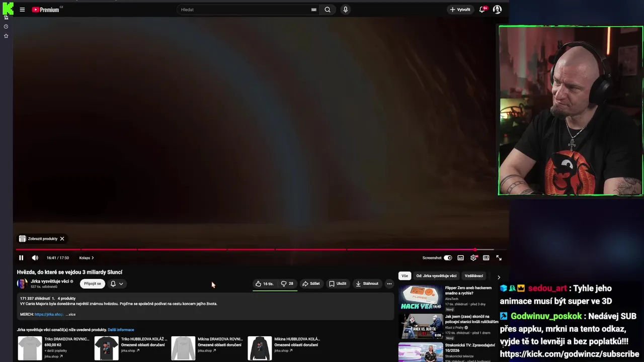Open Triko HUBBLEOVA KOLÁŽ product thumbnail
The width and height of the screenshot is (644, 362).
tap(107, 348)
